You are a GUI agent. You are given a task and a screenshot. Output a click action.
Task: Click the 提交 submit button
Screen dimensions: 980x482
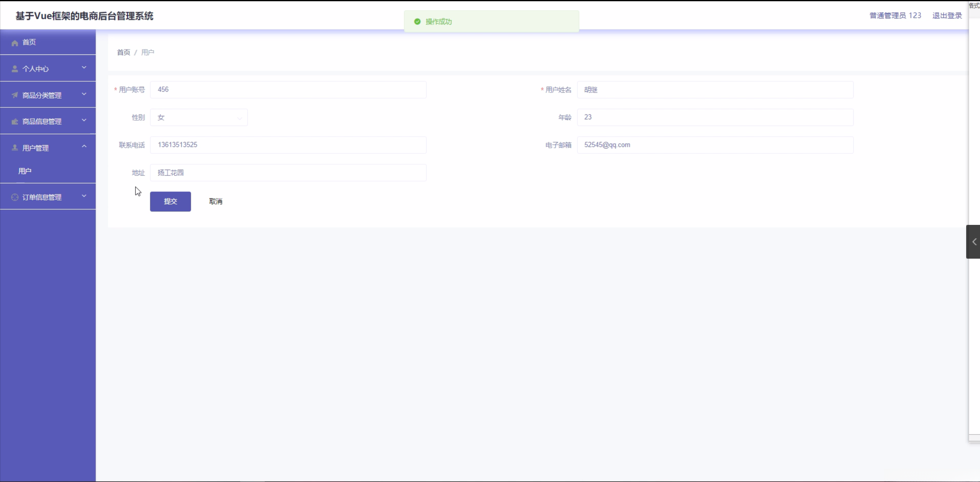(170, 201)
